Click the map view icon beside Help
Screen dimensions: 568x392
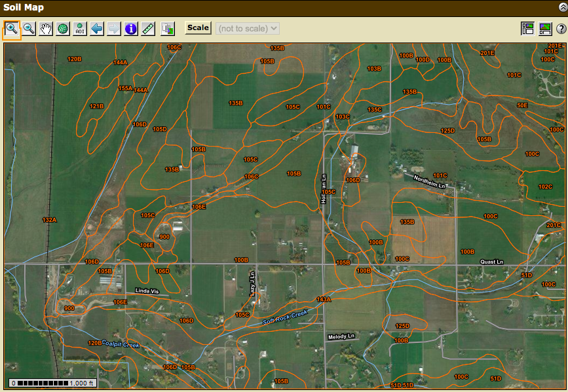click(545, 29)
